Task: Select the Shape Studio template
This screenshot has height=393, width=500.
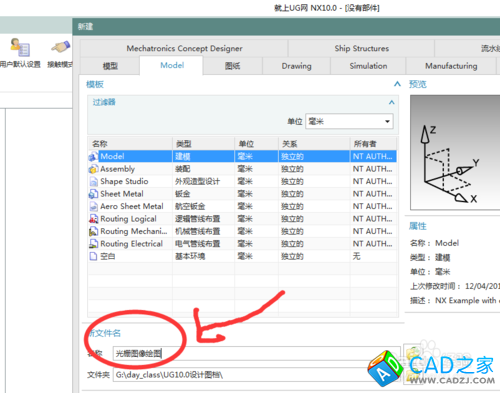Action: point(243,181)
